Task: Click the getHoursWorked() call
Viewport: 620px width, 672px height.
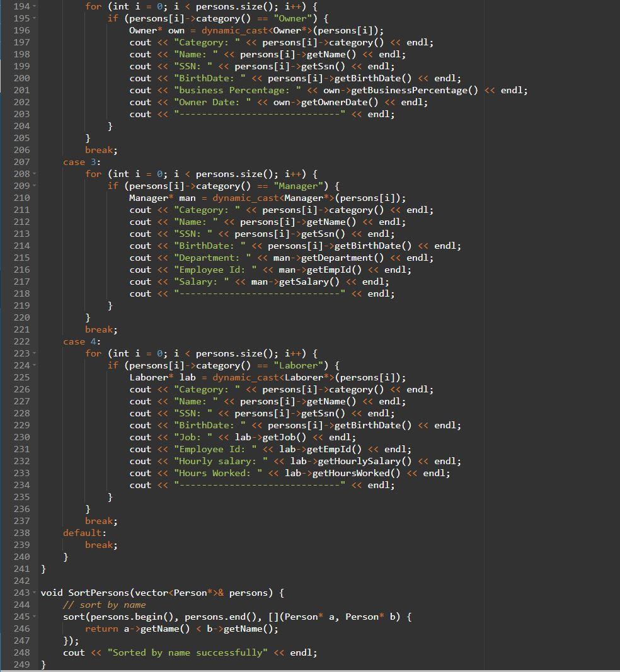Action: pos(357,473)
